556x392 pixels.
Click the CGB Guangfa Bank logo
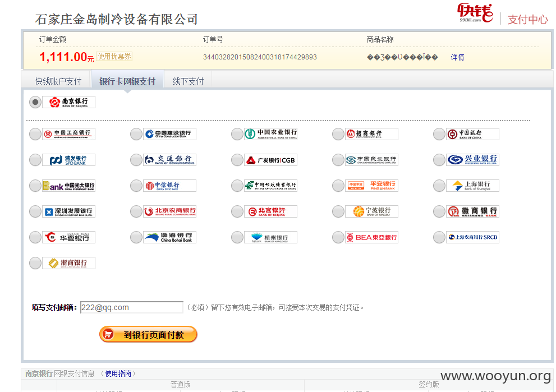tap(270, 160)
